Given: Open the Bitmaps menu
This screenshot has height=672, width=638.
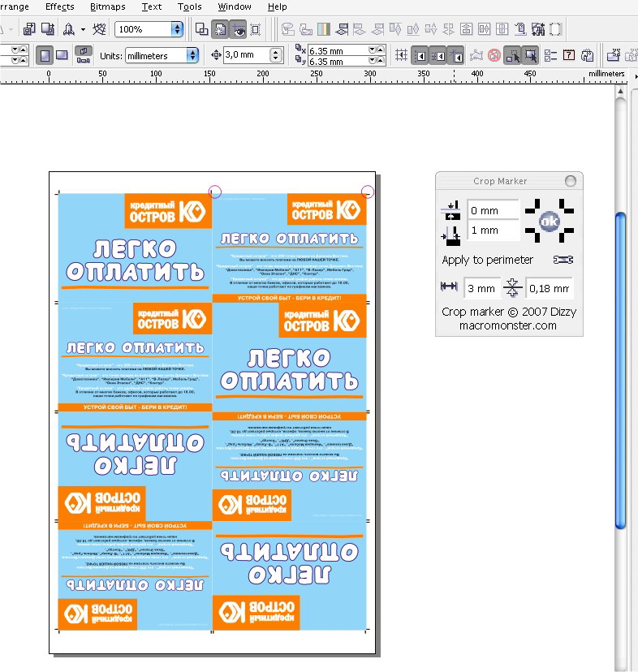Looking at the screenshot, I should point(108,6).
